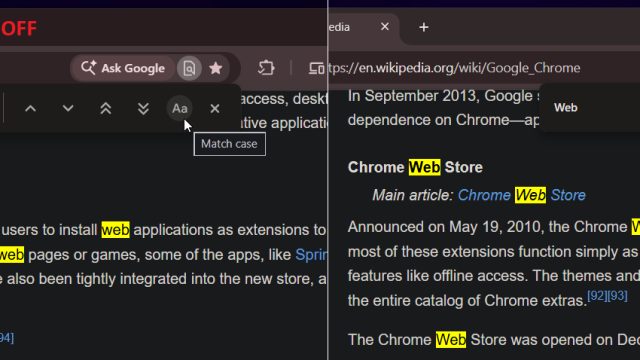Click the find field containing 'Web'
Screen dimensions: 640x360
coord(590,108)
